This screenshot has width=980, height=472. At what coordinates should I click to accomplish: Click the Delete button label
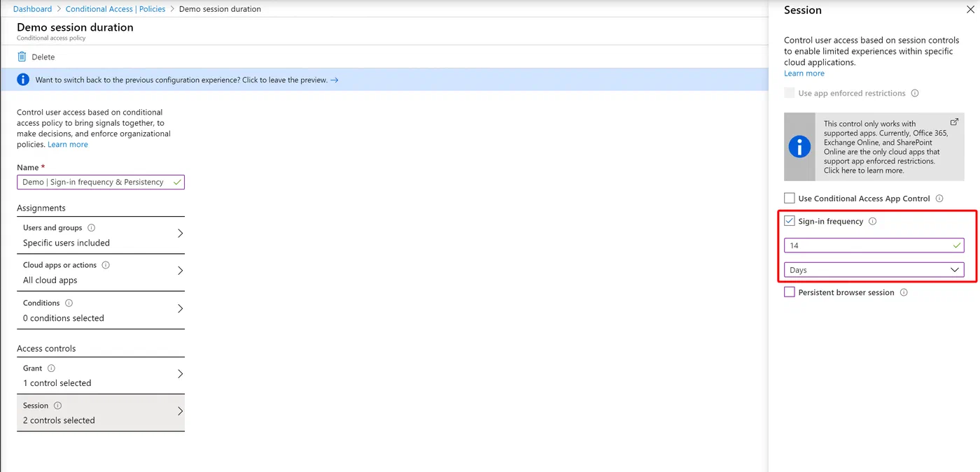click(43, 57)
